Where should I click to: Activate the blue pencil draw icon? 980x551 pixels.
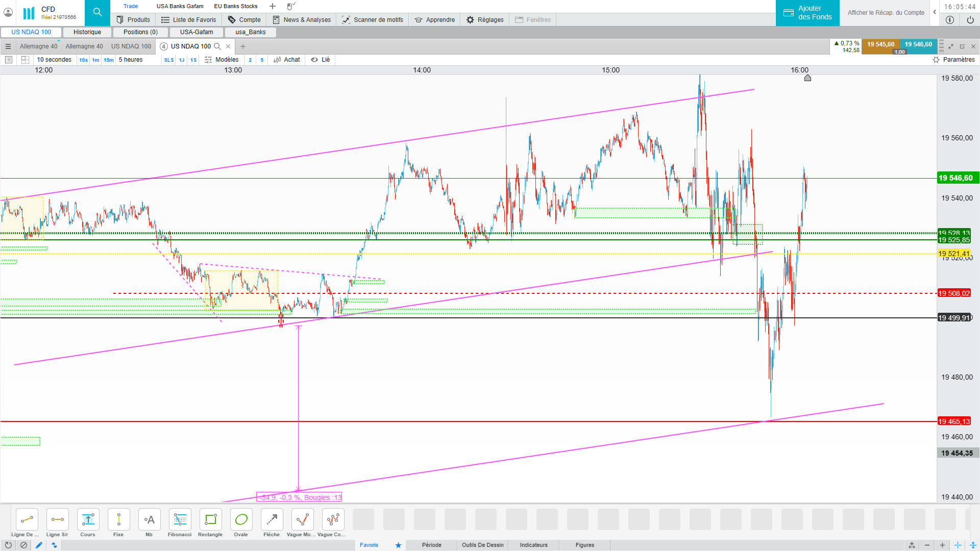pyautogui.click(x=39, y=545)
